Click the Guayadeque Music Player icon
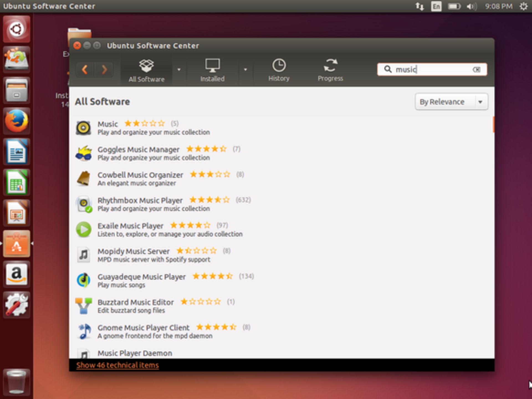This screenshot has height=399, width=532. pos(83,280)
